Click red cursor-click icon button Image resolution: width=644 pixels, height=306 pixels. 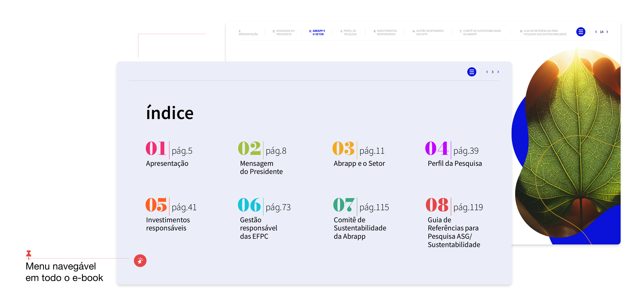(x=140, y=261)
